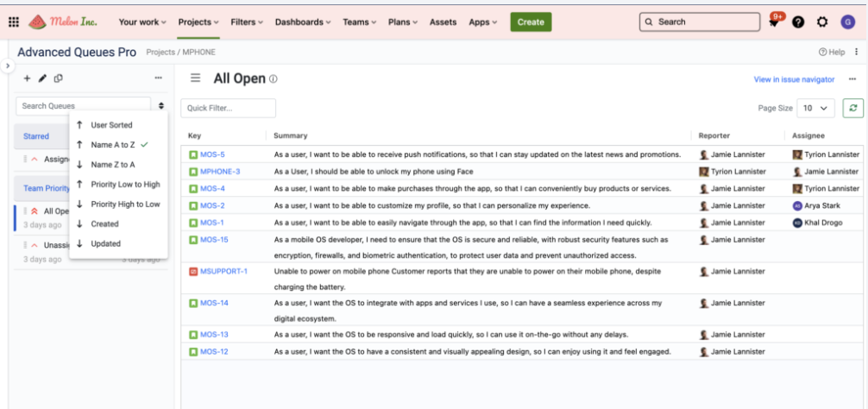Click View in issue navigator link
The width and height of the screenshot is (868, 409).
point(794,79)
